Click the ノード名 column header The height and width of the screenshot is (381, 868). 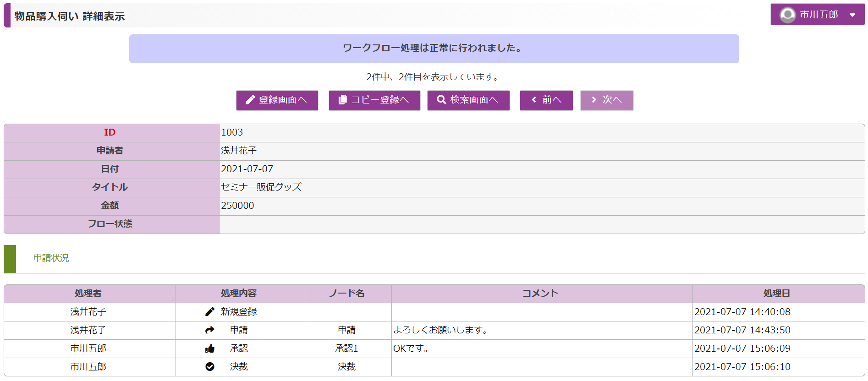(x=347, y=294)
